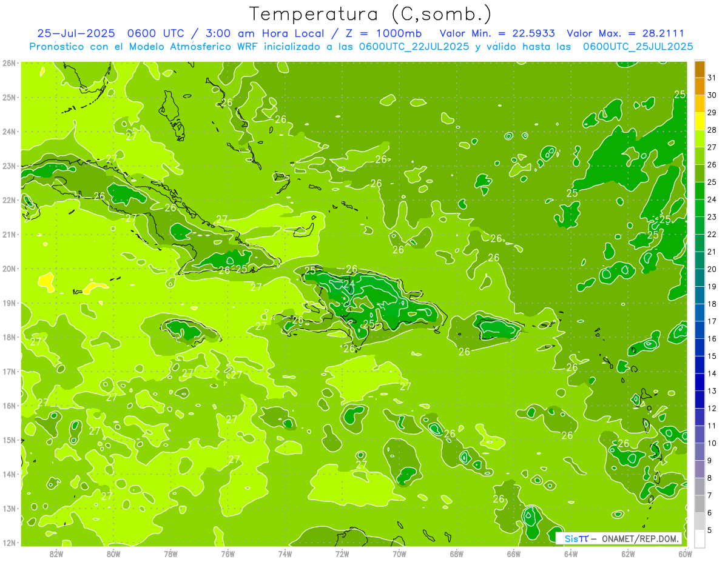Click the latitude axis label "26N"
The image size is (728, 562).
point(9,63)
